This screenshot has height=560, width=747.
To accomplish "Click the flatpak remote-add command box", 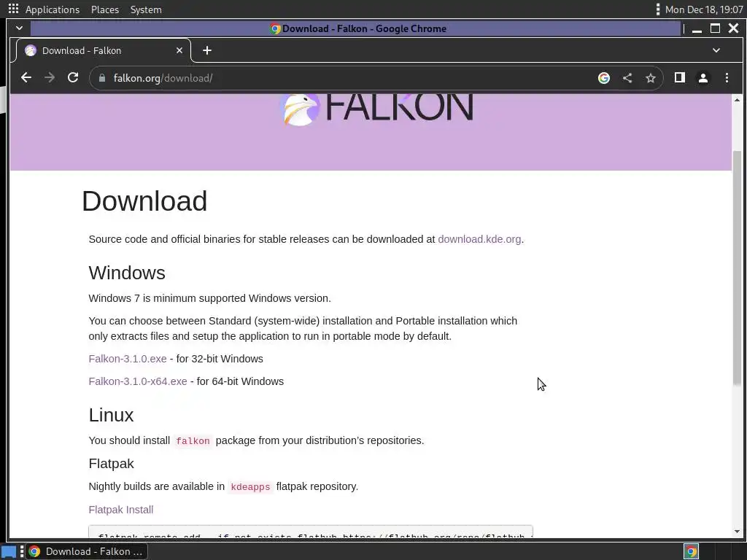I will 311,532.
